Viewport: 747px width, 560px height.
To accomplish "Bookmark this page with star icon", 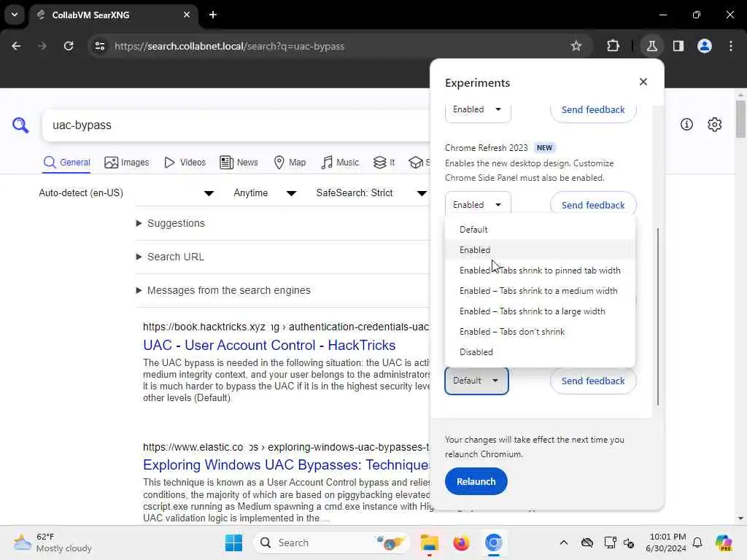I will pyautogui.click(x=576, y=46).
